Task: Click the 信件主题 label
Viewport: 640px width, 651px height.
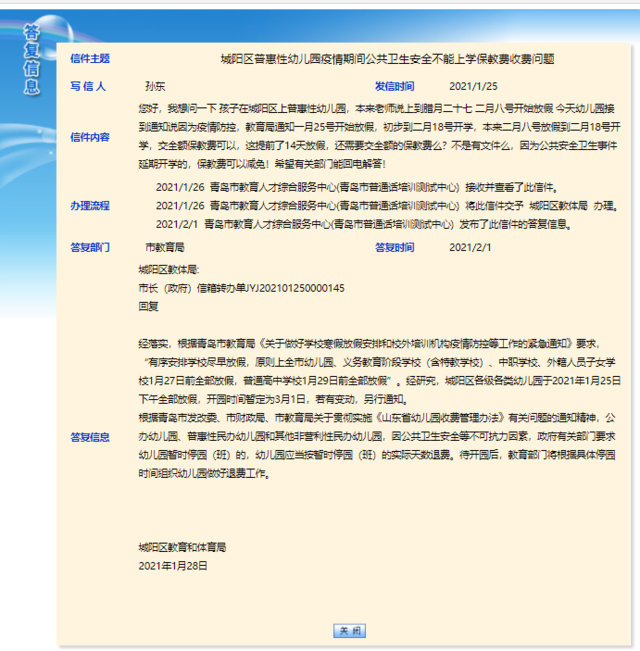Action: (90, 59)
